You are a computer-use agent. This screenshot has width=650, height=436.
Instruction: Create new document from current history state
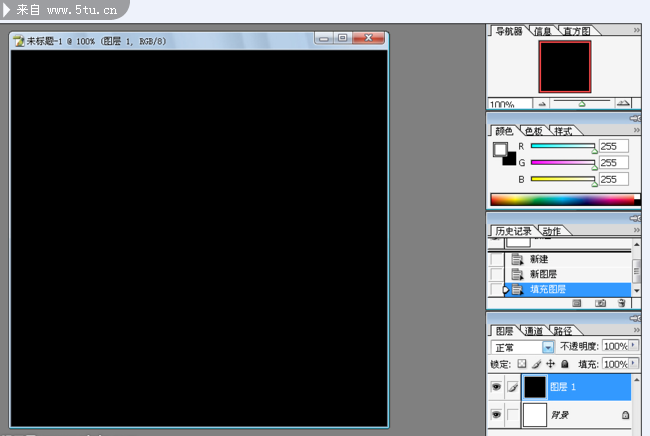(577, 302)
